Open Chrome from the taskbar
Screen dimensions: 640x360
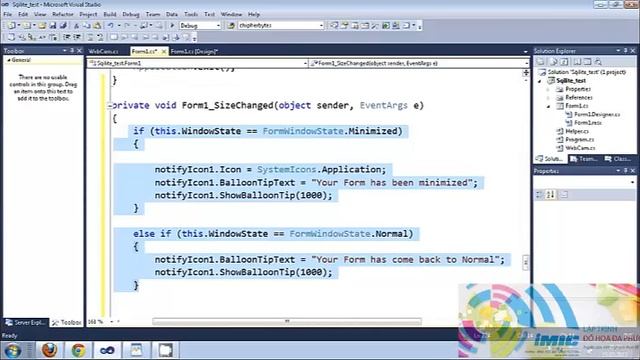(78, 350)
